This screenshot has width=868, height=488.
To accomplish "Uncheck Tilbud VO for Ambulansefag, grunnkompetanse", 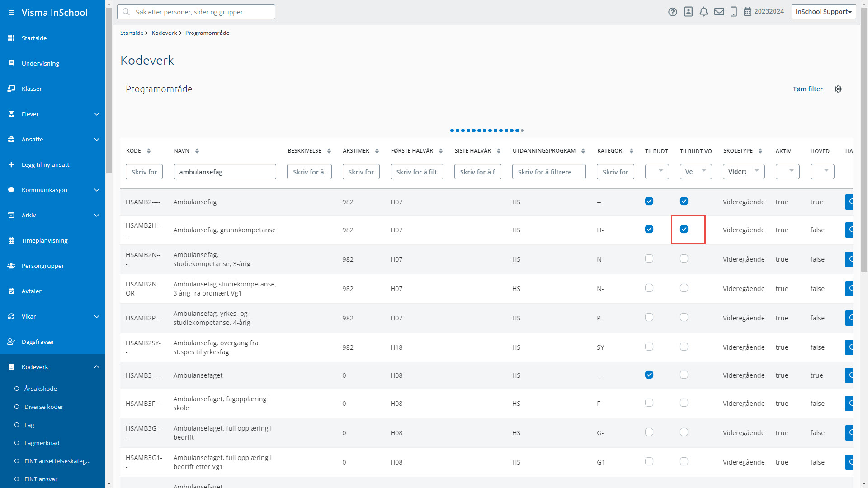I will (684, 229).
